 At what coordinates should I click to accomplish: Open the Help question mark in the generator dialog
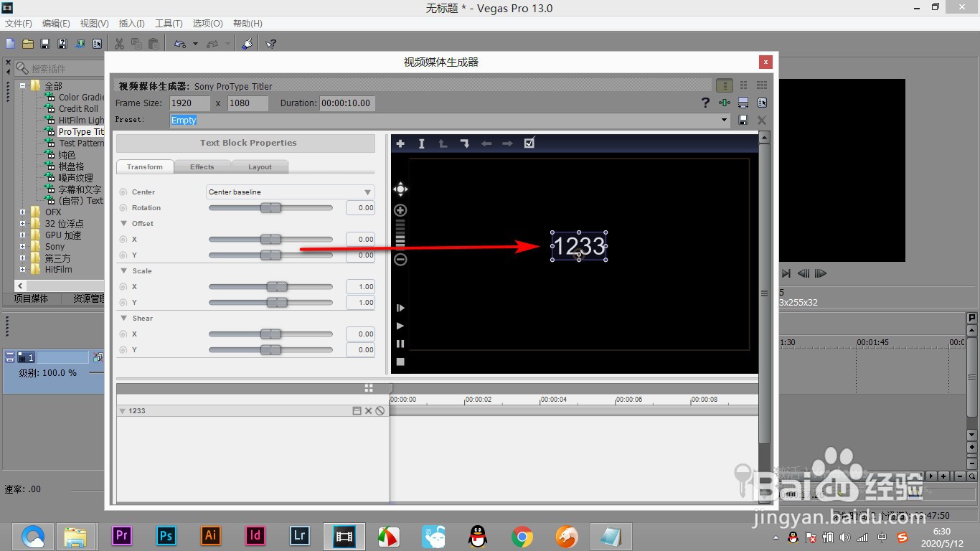point(705,103)
